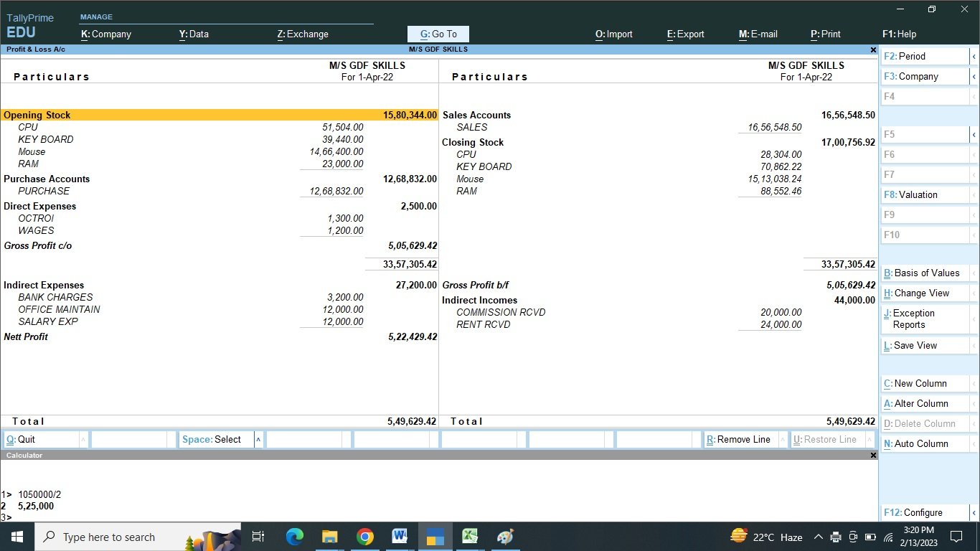Expand the caret next to Space: Select
The image size is (980, 551).
coord(258,440)
